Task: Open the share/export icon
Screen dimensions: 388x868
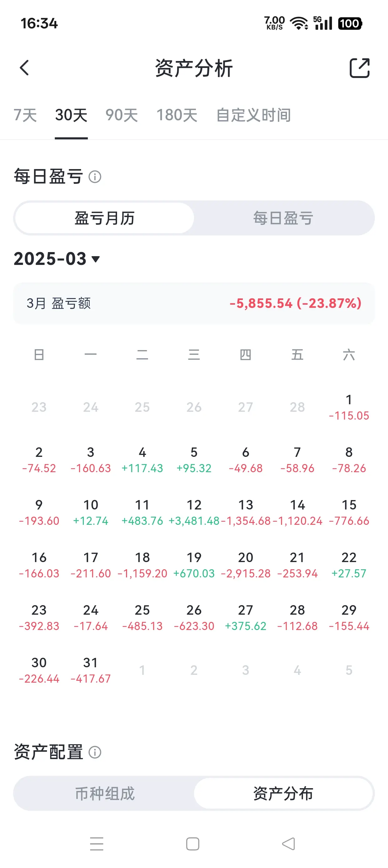Action: tap(360, 68)
